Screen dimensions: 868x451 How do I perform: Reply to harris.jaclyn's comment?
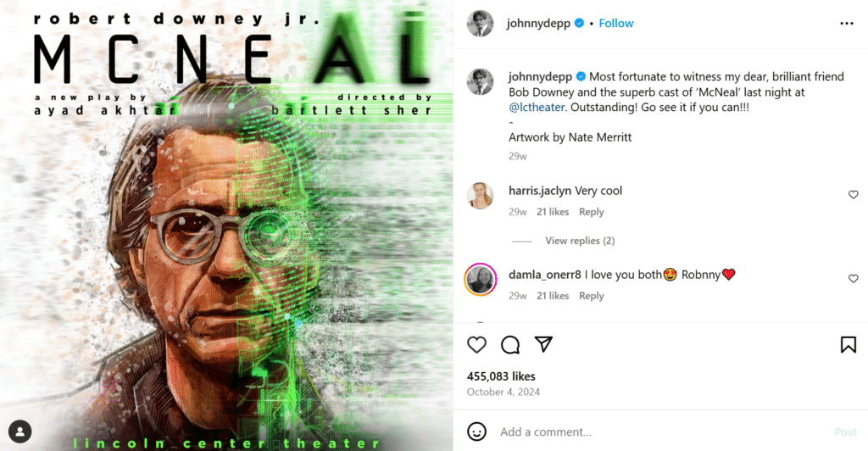pos(591,212)
